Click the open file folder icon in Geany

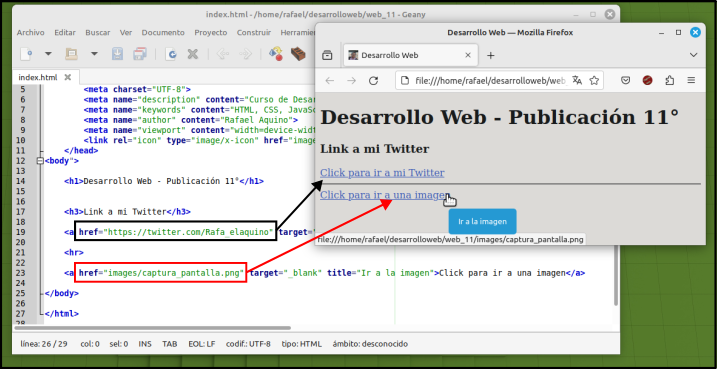pos(71,54)
